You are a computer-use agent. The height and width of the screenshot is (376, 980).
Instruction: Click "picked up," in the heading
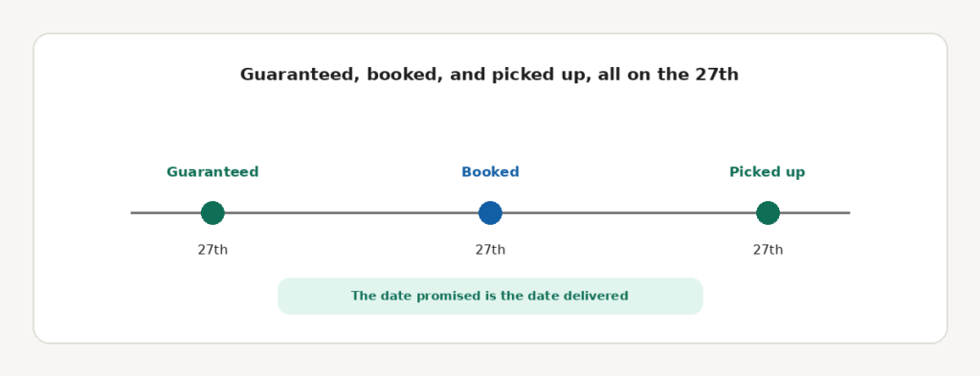pyautogui.click(x=542, y=76)
